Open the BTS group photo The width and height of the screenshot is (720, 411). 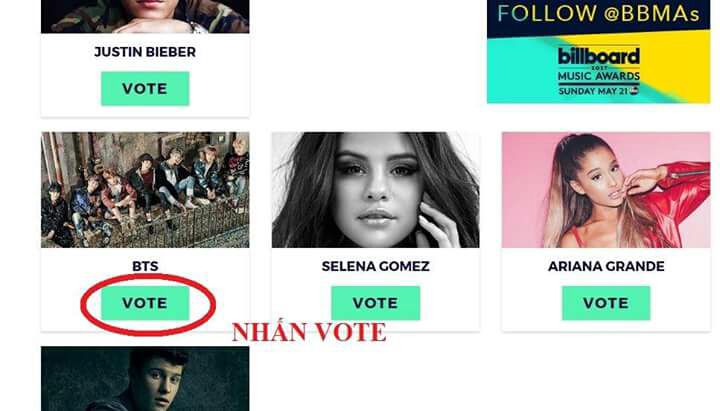(145, 190)
